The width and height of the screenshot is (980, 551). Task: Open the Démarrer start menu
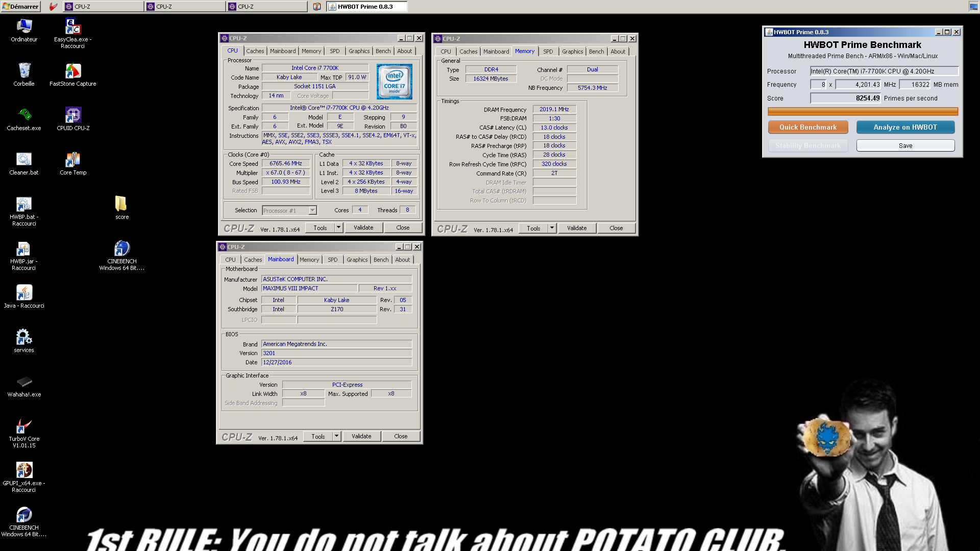click(21, 7)
